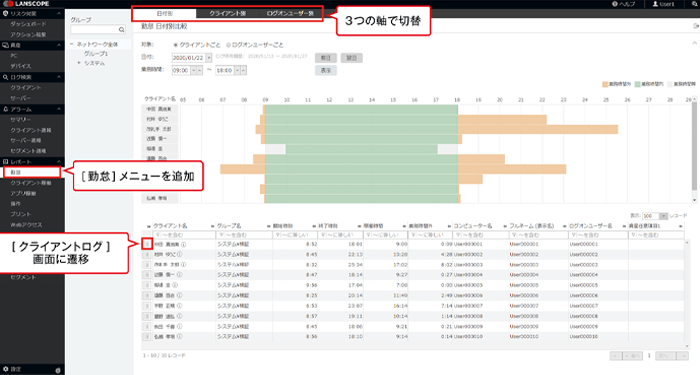Click the 翌日 next day button
This screenshot has width=700, height=375.
pyautogui.click(x=352, y=58)
